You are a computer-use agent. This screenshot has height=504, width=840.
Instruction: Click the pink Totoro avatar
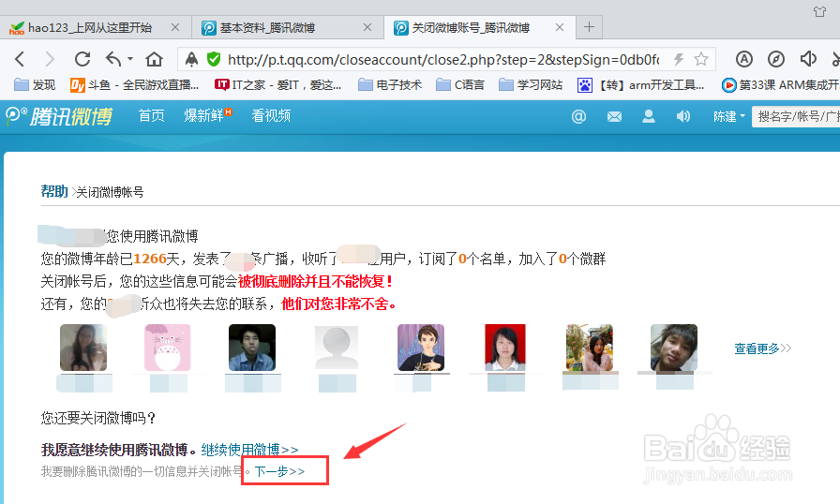167,348
